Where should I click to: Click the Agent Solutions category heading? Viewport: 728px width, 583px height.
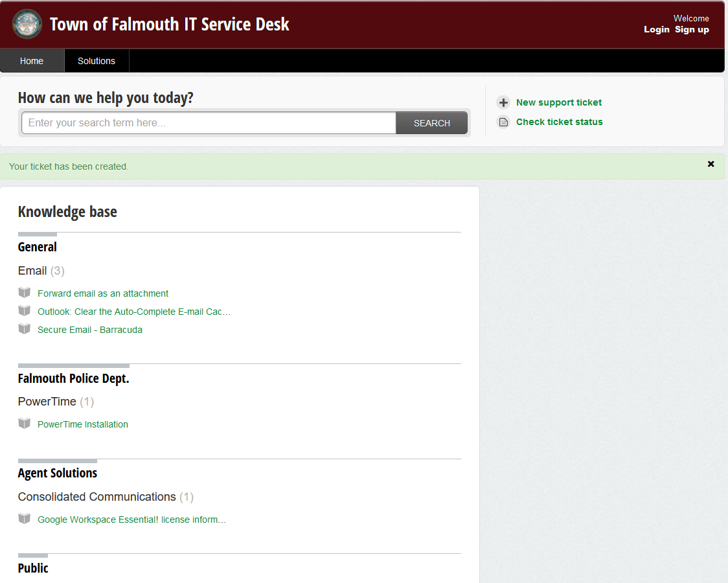click(58, 473)
